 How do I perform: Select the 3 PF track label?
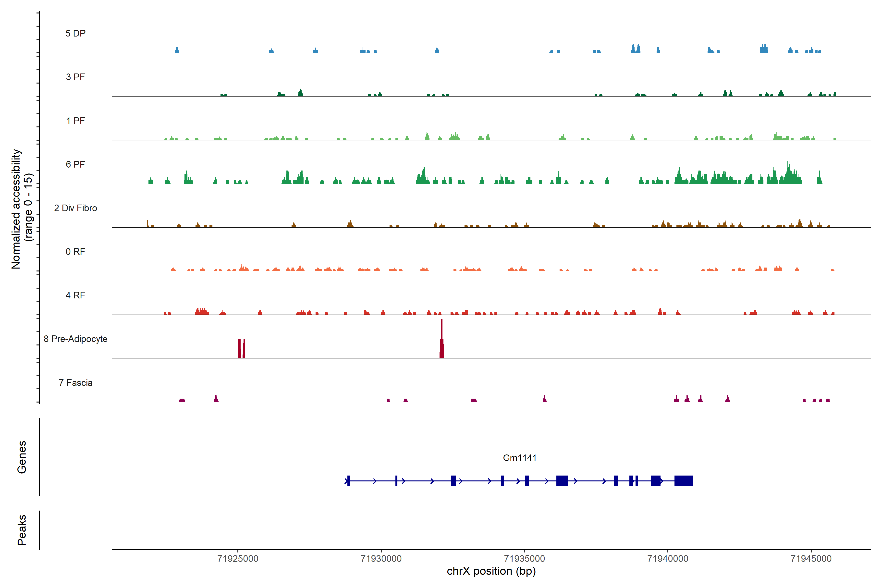point(75,77)
